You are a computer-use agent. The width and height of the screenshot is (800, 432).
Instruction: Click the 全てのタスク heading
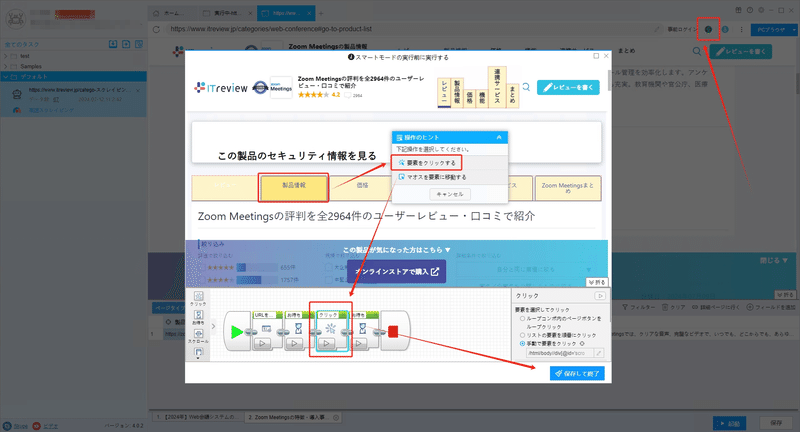coord(21,44)
